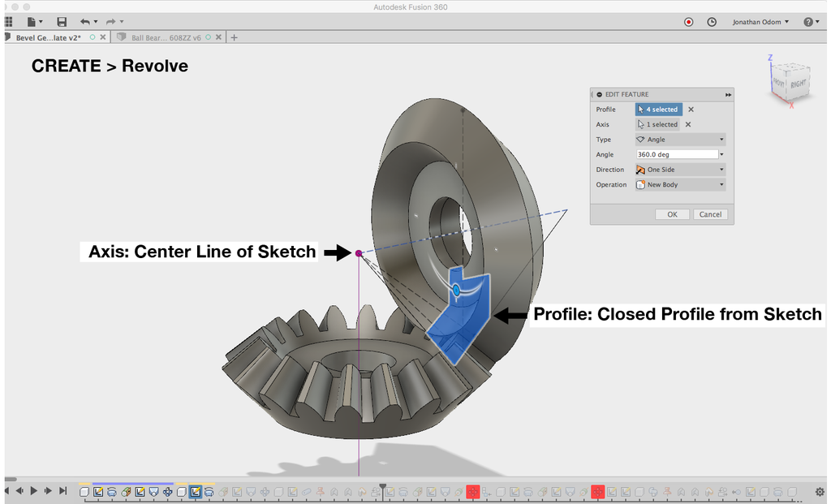Image resolution: width=831 pixels, height=504 pixels.
Task: Jump to the timeline end
Action: tap(62, 491)
